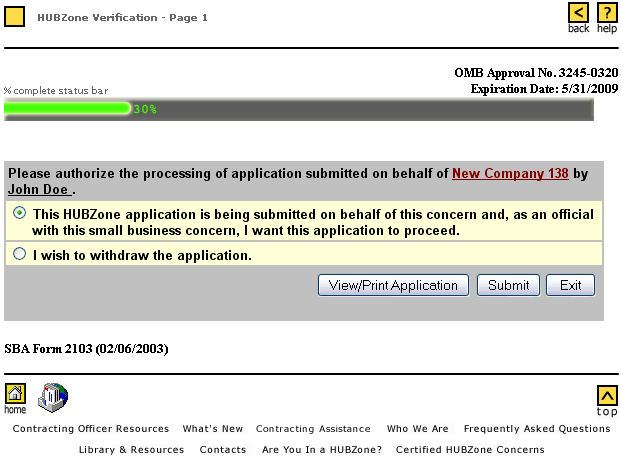Click the Submit button
The image size is (621, 461).
point(508,285)
